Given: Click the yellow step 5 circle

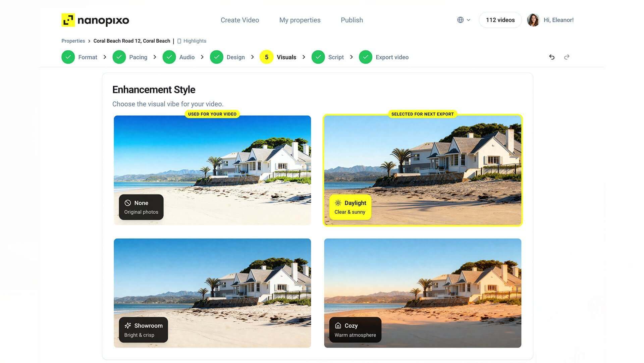Looking at the screenshot, I should tap(267, 57).
